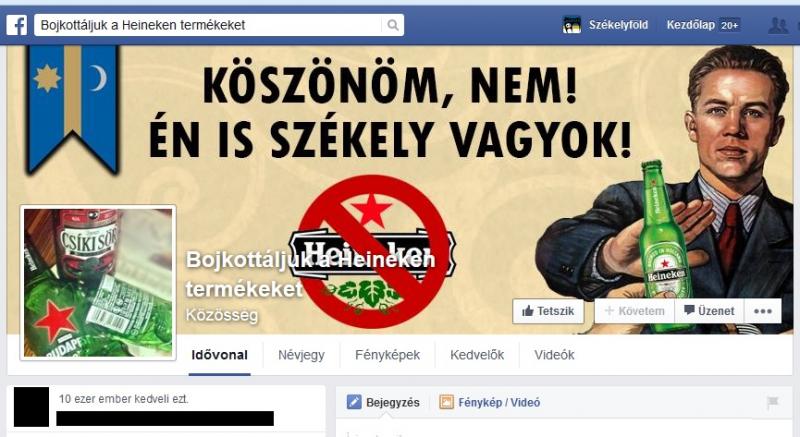Open the Kedvelők tab
800x437 pixels.
click(x=477, y=355)
